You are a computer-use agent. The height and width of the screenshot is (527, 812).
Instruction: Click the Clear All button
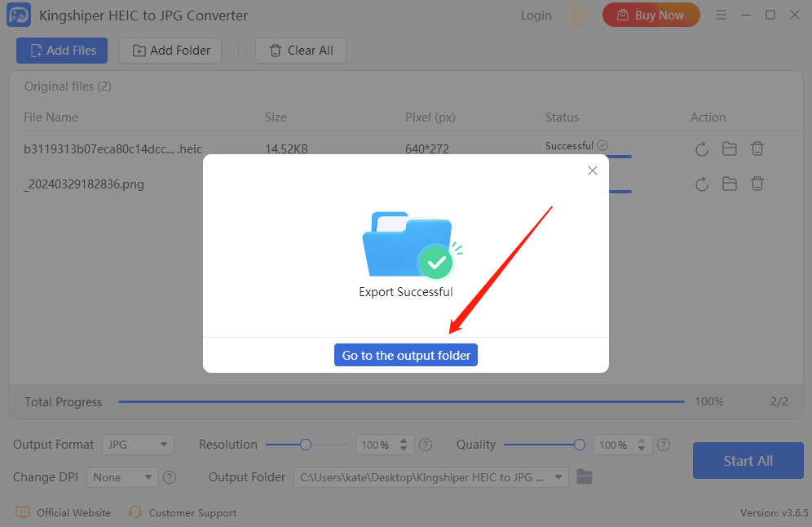[300, 51]
